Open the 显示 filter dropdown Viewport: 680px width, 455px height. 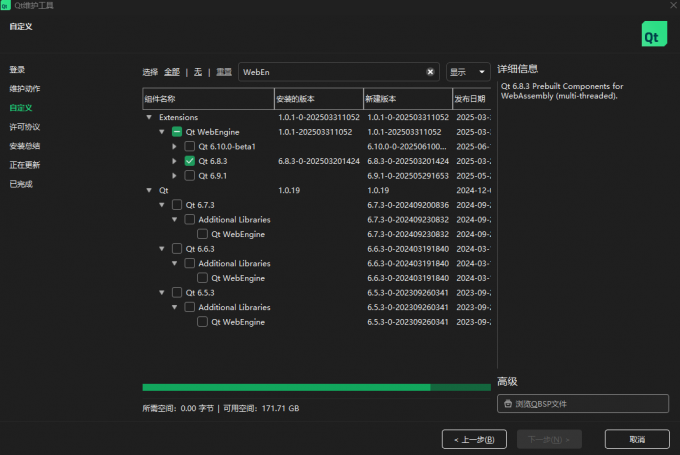coord(468,72)
